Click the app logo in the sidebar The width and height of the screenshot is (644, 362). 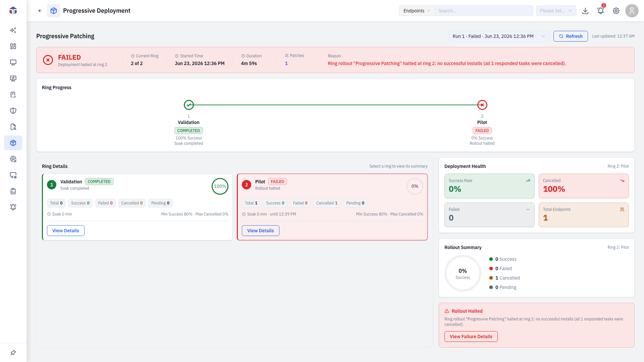(x=13, y=11)
